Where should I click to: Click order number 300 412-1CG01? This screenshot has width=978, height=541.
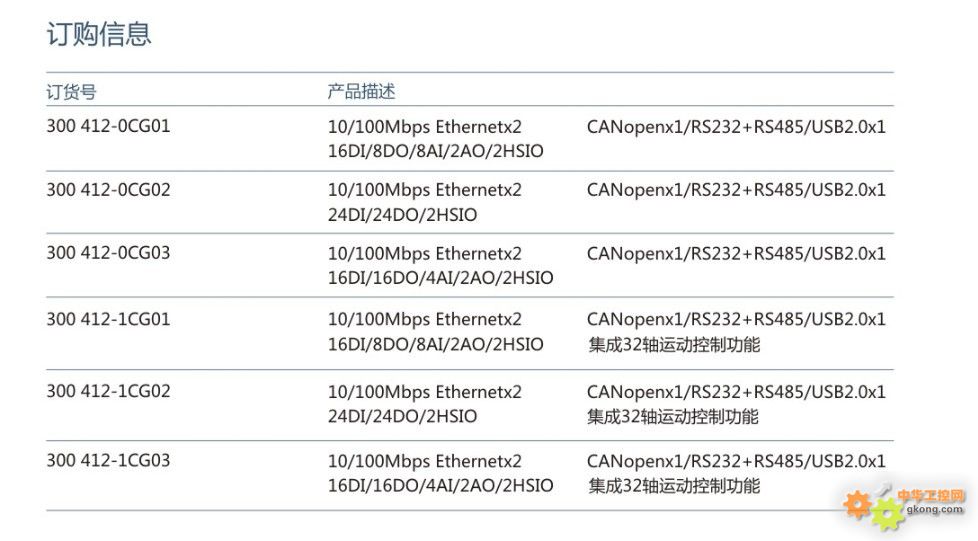[x=108, y=319]
